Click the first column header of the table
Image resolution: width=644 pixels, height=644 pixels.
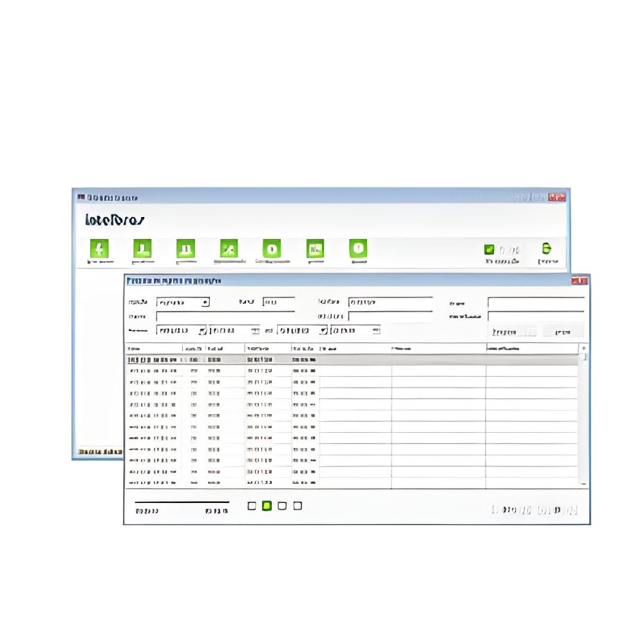click(153, 348)
